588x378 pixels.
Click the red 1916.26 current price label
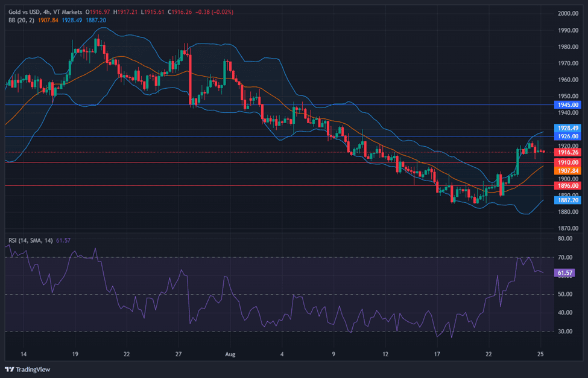(567, 152)
